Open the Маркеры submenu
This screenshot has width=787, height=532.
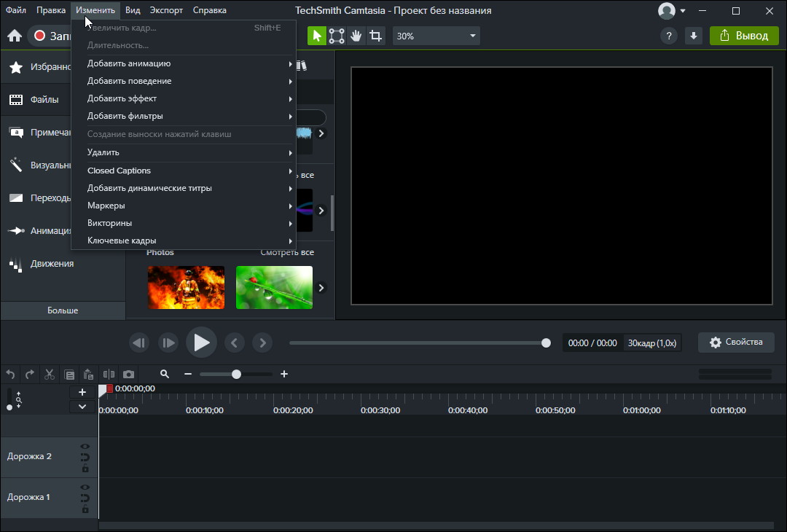coord(184,206)
